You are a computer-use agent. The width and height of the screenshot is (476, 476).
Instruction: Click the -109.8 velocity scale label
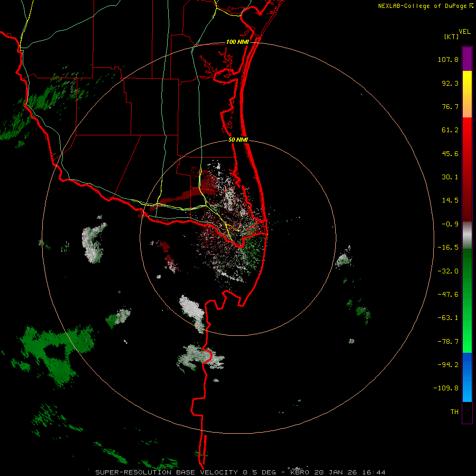(446, 388)
